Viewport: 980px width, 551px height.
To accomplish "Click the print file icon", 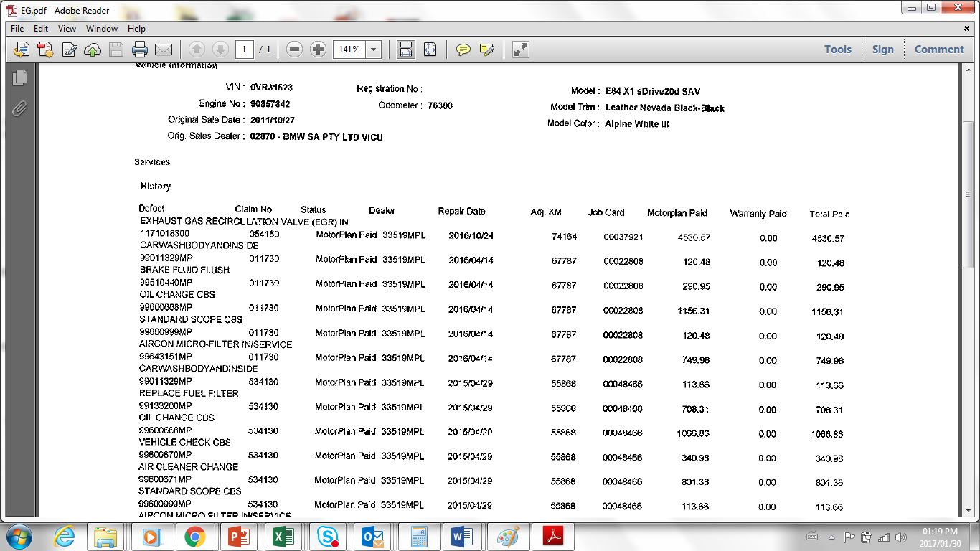I will [x=140, y=50].
